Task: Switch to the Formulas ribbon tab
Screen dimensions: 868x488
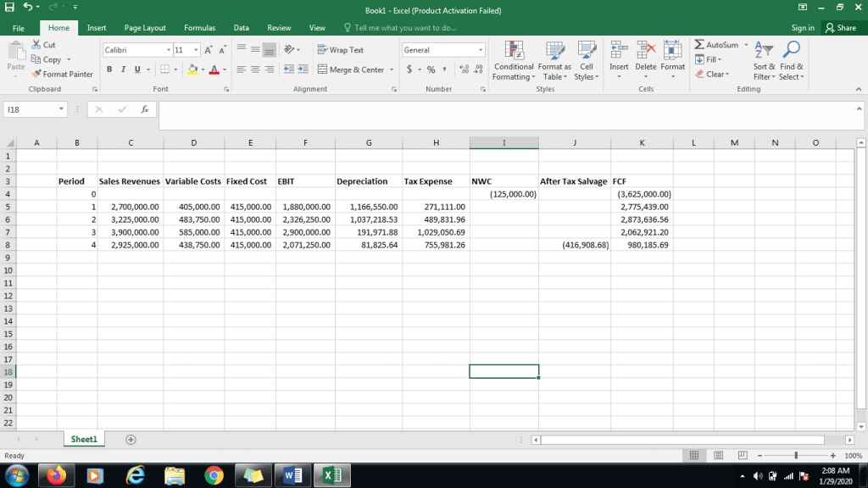Action: click(x=199, y=28)
